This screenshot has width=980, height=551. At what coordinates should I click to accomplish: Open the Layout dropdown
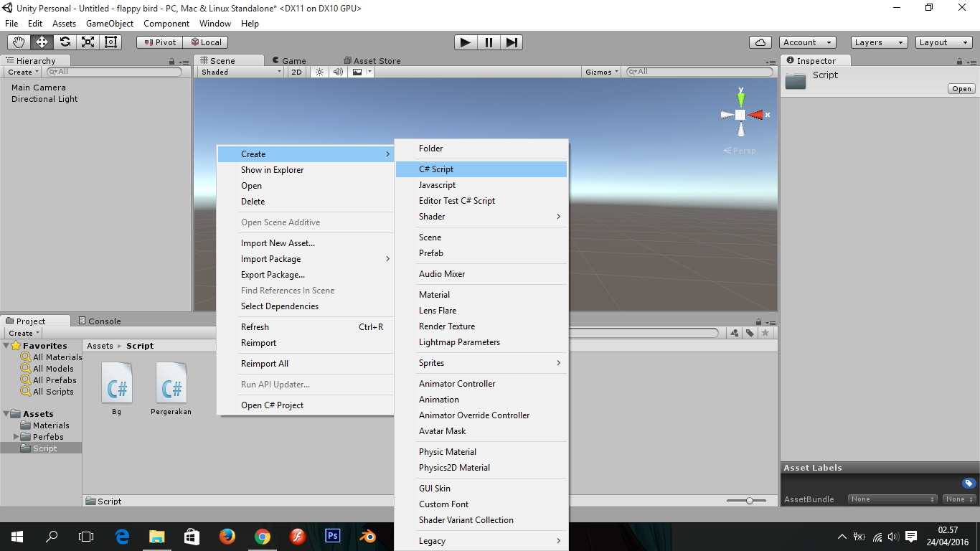tap(945, 42)
